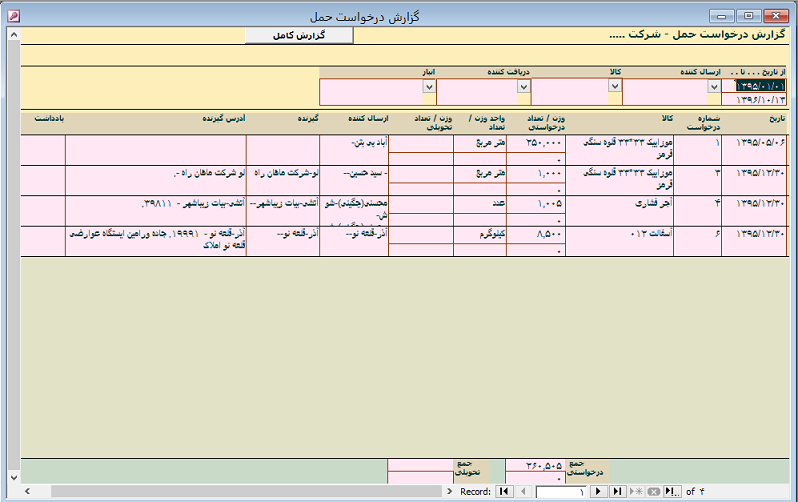
Task: Click the vertical scrollbar down arrow
Action: point(14,478)
